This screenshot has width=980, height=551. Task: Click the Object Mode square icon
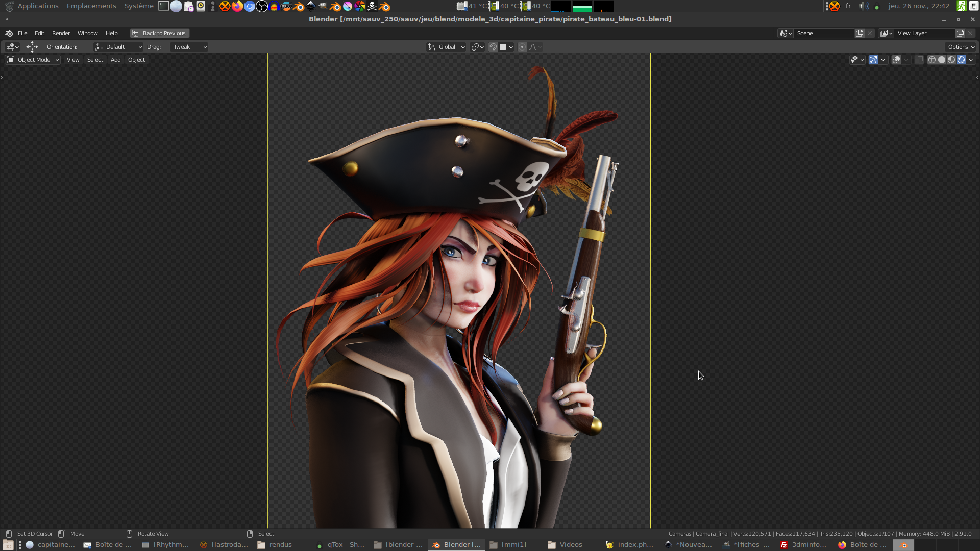(11, 60)
